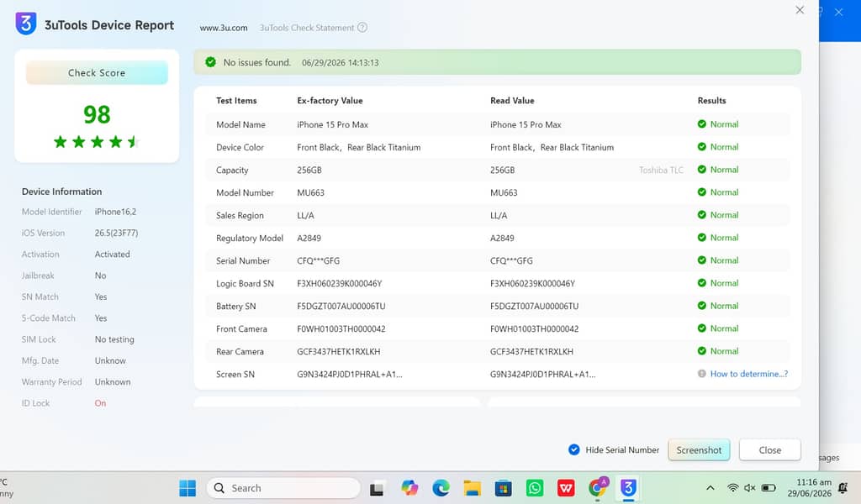Click iOS version 26.5(23F77) value
This screenshot has height=504, width=861.
pyautogui.click(x=116, y=233)
